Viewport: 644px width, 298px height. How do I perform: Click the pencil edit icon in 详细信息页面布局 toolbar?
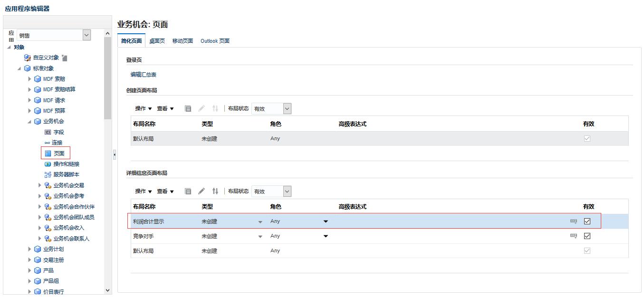click(202, 191)
